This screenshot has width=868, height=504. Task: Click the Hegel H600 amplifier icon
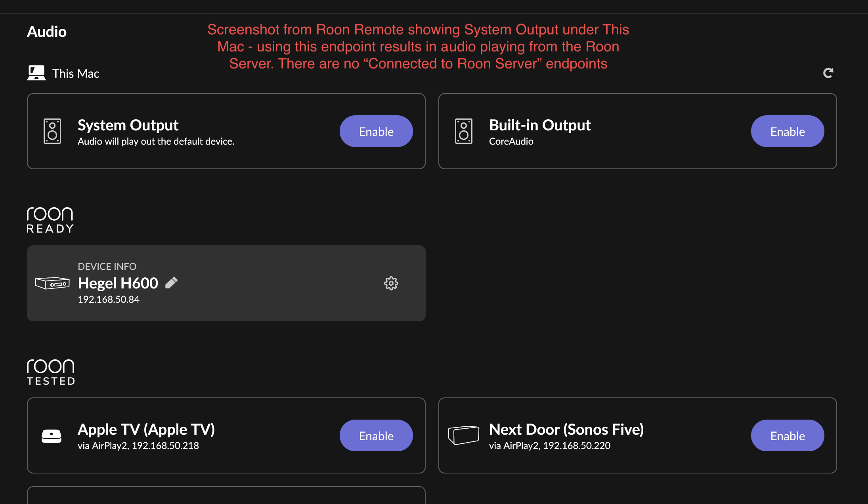point(52,283)
